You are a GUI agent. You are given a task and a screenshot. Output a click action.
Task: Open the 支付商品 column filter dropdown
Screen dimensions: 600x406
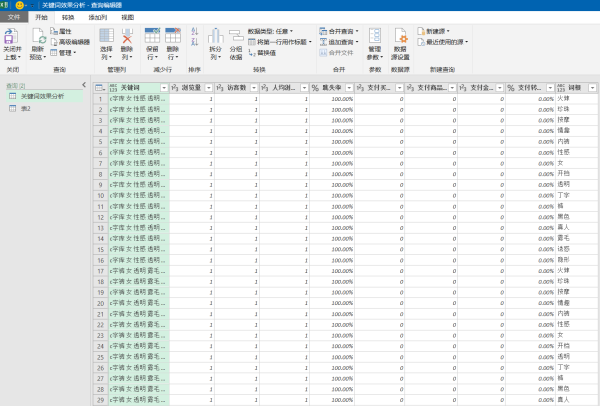pos(452,88)
